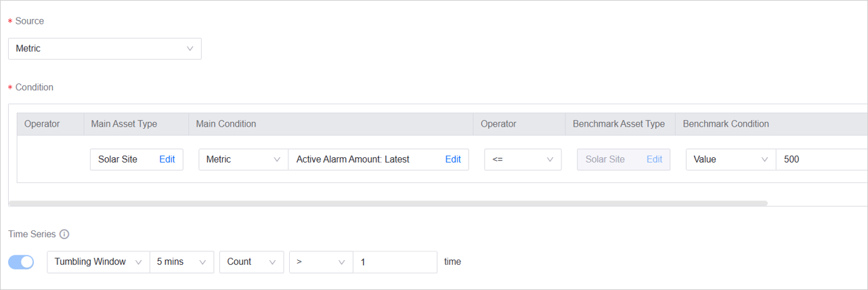Click the Main Condition column header
Viewport: 868px width, 290px height.
226,124
